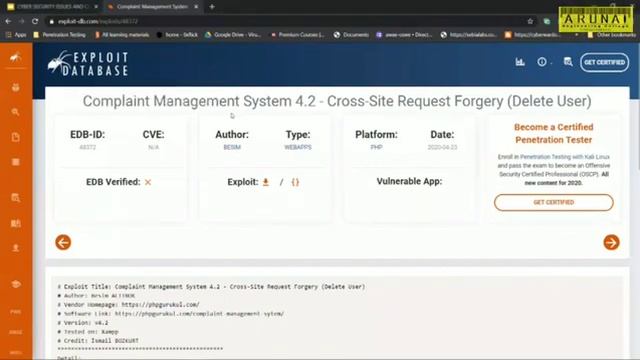Go to previous exploit with left arrow
Viewport: 640px width, 360px height.
(x=63, y=242)
